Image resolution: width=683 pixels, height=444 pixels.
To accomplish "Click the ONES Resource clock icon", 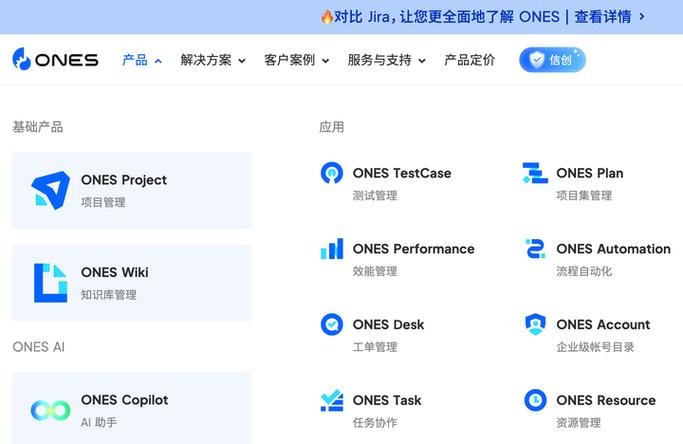I will click(x=535, y=400).
